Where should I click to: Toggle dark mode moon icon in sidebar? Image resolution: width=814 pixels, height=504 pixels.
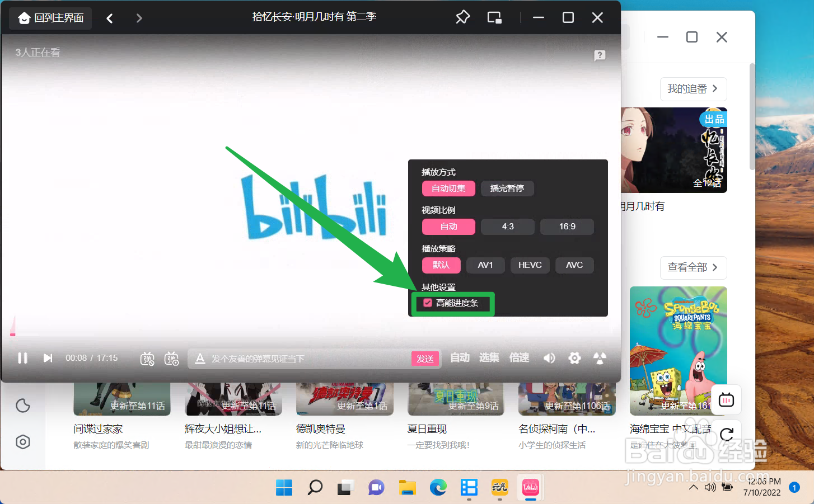(x=23, y=406)
